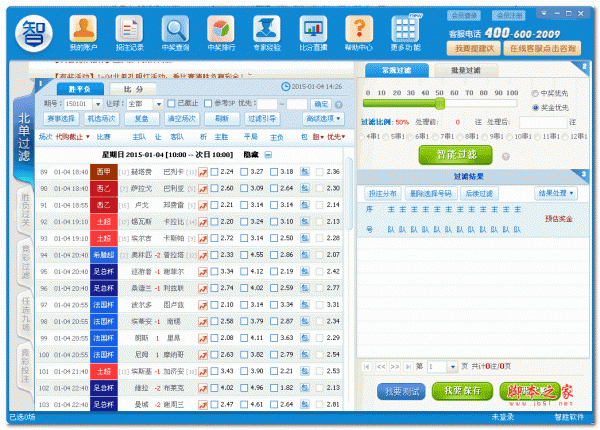Image resolution: width=600 pixels, height=430 pixels.
Task: Check 主胜 2.33 for match 94
Action: coord(214,255)
